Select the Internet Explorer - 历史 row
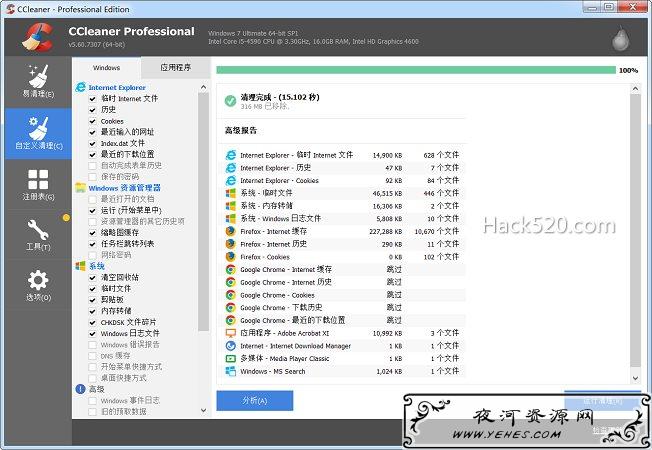Screen dimensions: 652x450 [342, 168]
